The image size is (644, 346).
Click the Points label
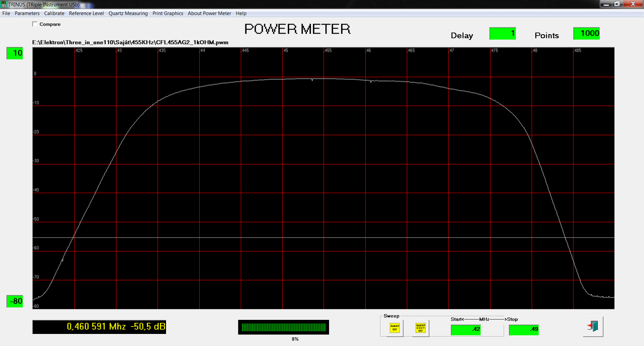click(x=547, y=36)
